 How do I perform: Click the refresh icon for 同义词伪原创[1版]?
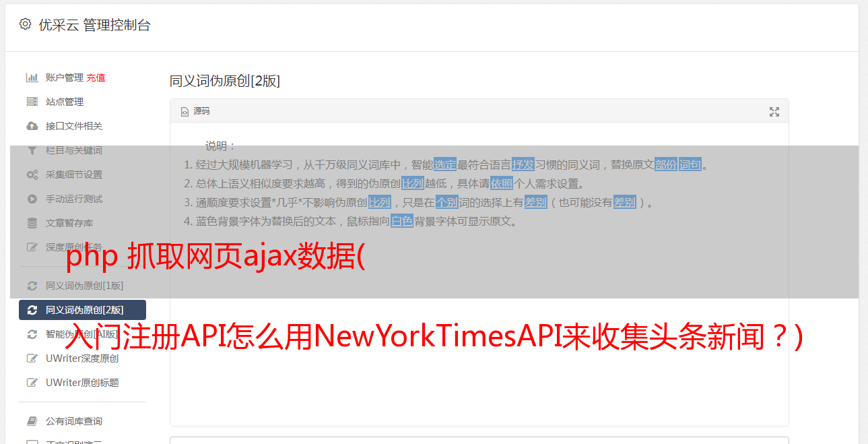tap(32, 286)
